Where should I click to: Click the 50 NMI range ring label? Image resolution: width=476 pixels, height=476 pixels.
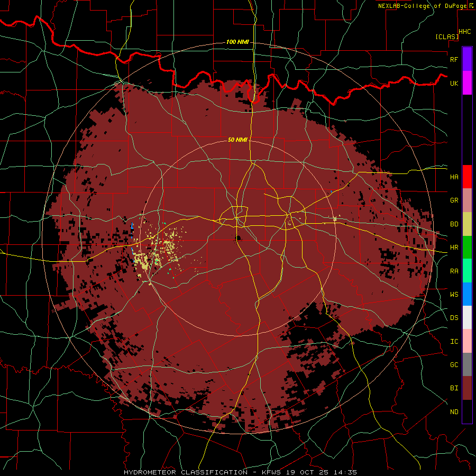237,140
